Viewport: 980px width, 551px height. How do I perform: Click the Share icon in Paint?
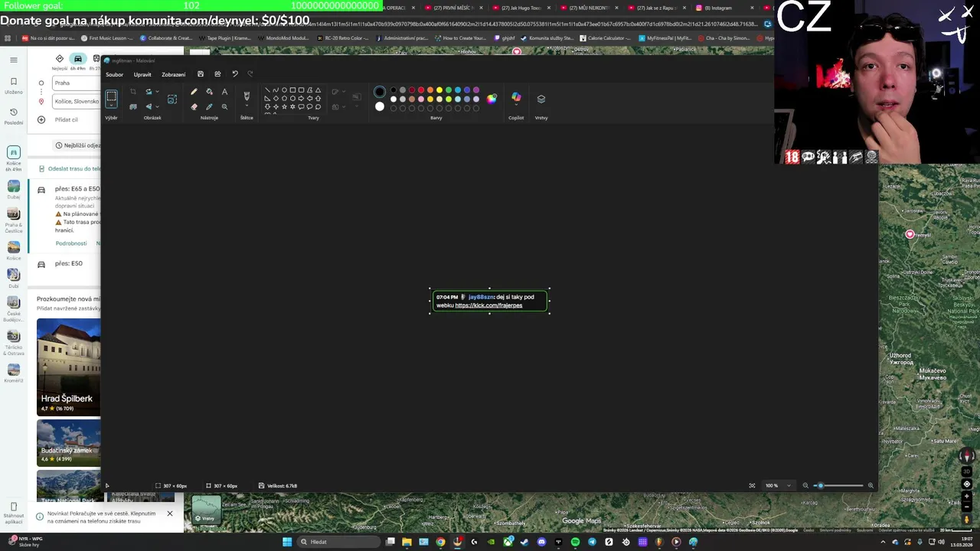tap(217, 74)
